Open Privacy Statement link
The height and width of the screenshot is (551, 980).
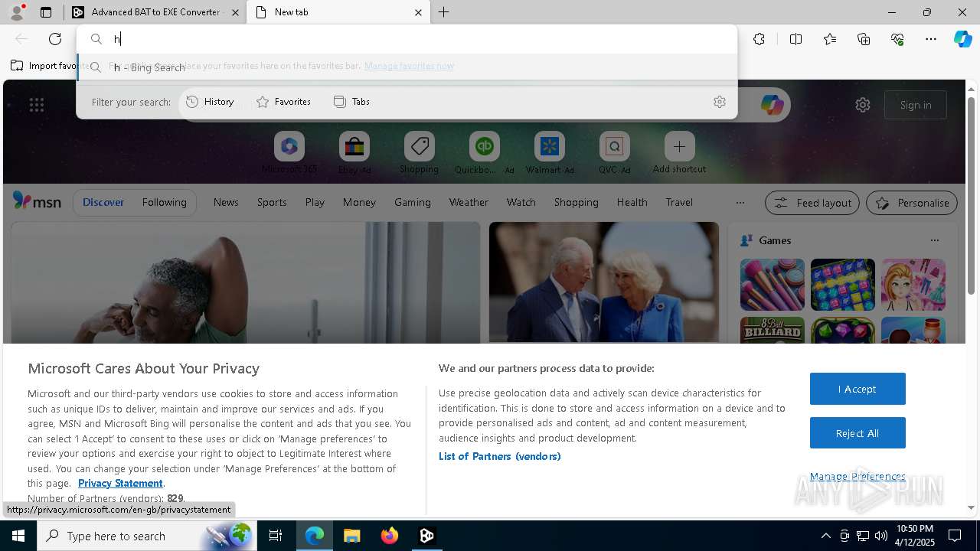pyautogui.click(x=120, y=483)
